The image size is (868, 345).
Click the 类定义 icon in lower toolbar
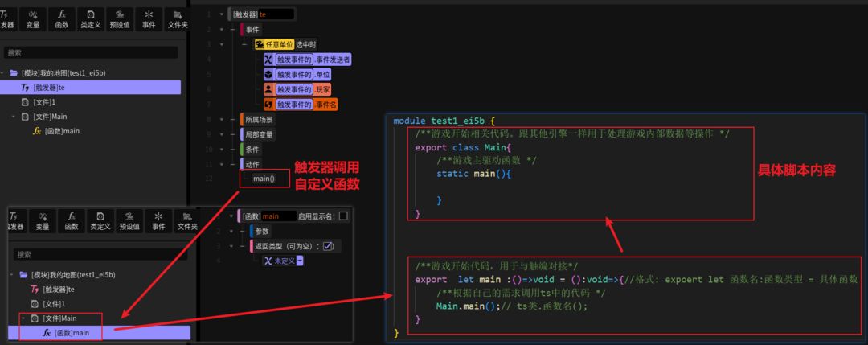[x=100, y=220]
